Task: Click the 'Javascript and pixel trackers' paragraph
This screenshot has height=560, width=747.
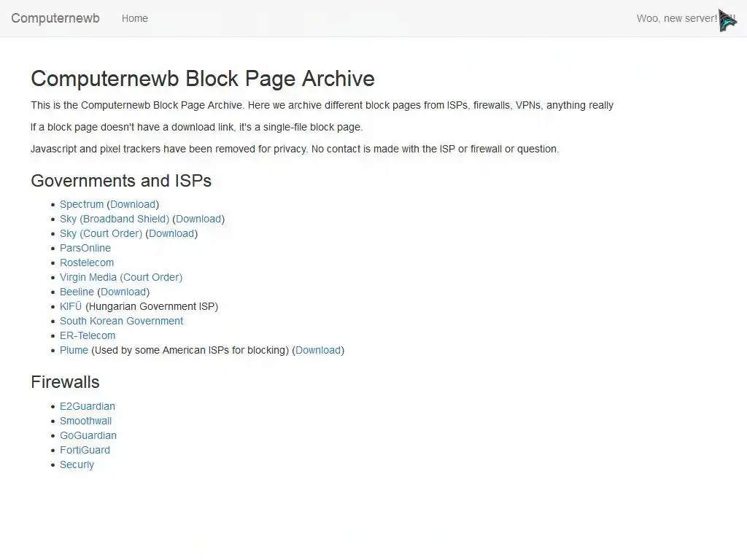Action: tap(295, 149)
